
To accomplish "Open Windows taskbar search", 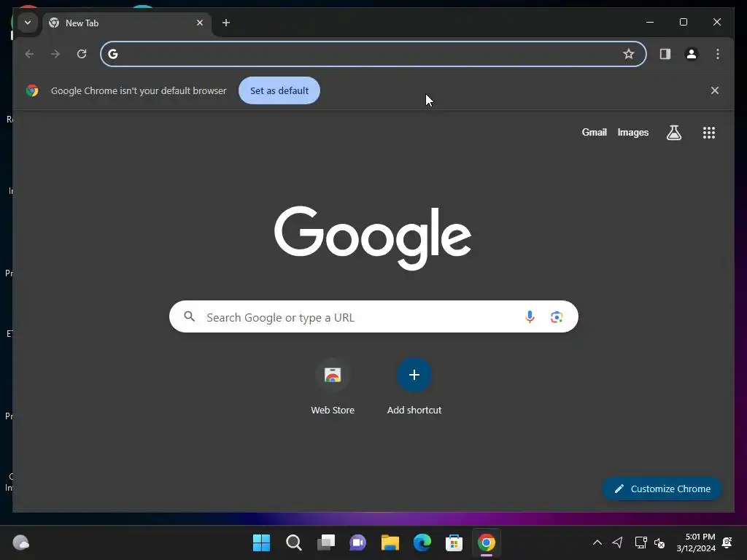I will tap(293, 542).
